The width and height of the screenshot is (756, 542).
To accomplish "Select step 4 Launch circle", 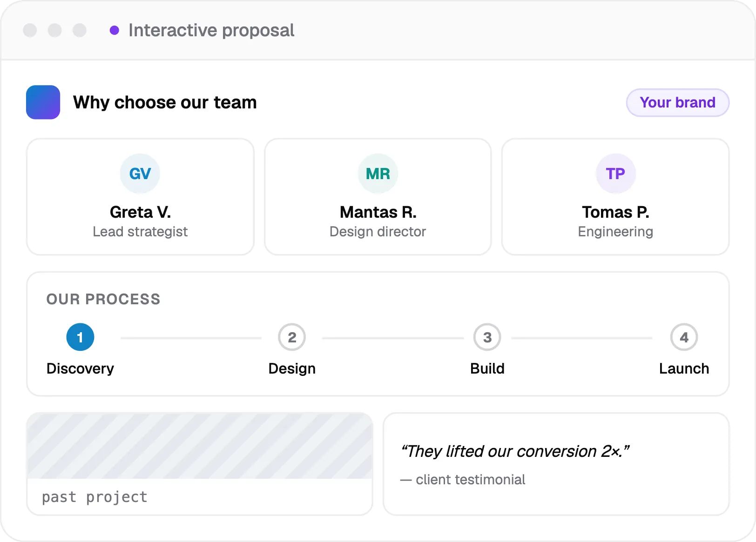I will (x=684, y=337).
